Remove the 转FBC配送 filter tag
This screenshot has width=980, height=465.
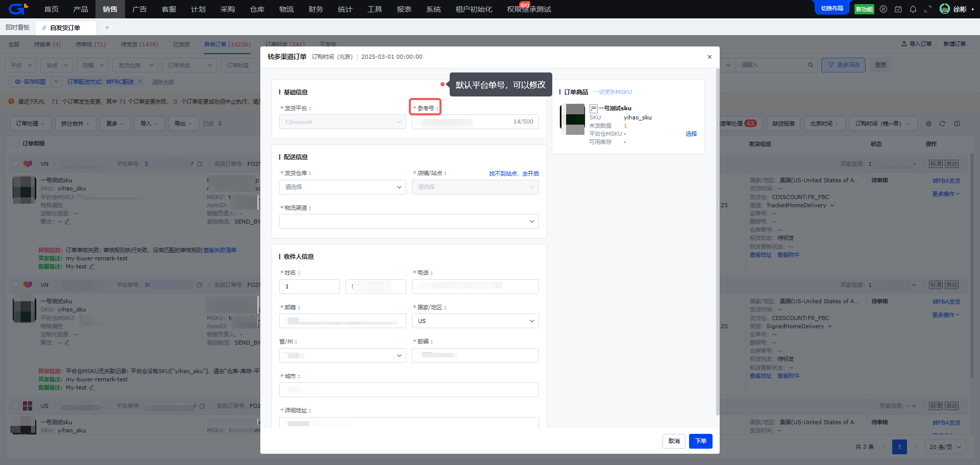[x=140, y=82]
